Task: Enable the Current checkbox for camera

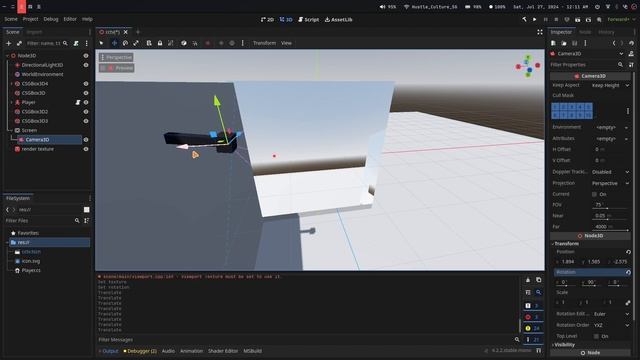Action: 594,194
